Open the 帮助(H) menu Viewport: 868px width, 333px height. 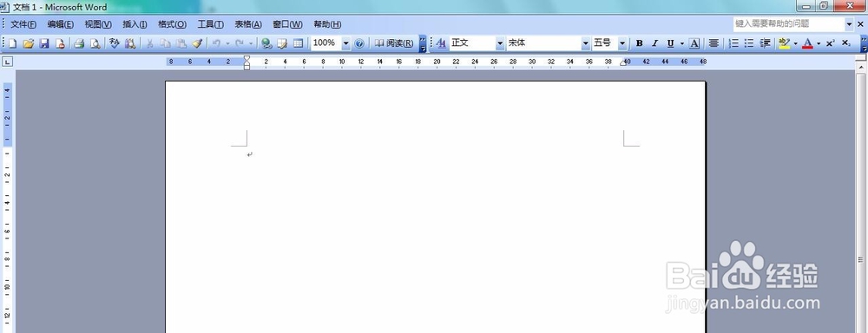coord(327,24)
